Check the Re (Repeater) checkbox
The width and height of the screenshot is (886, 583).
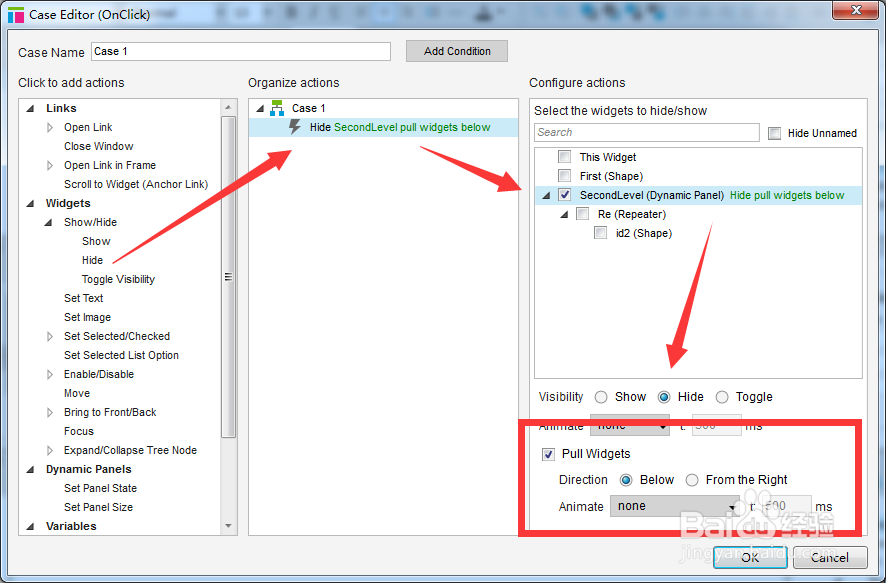582,214
